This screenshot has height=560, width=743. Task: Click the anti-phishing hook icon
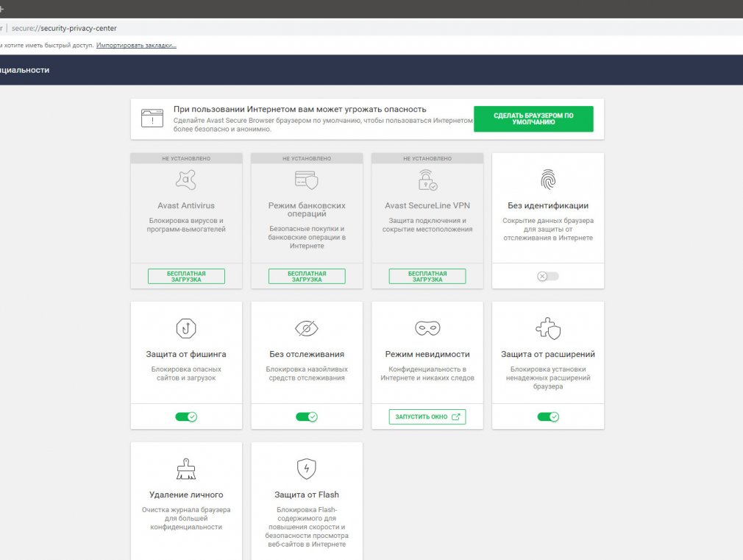point(185,328)
